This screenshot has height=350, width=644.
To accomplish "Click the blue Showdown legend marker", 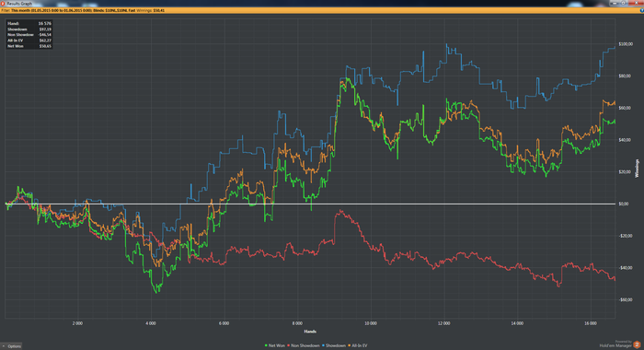I will tap(324, 345).
